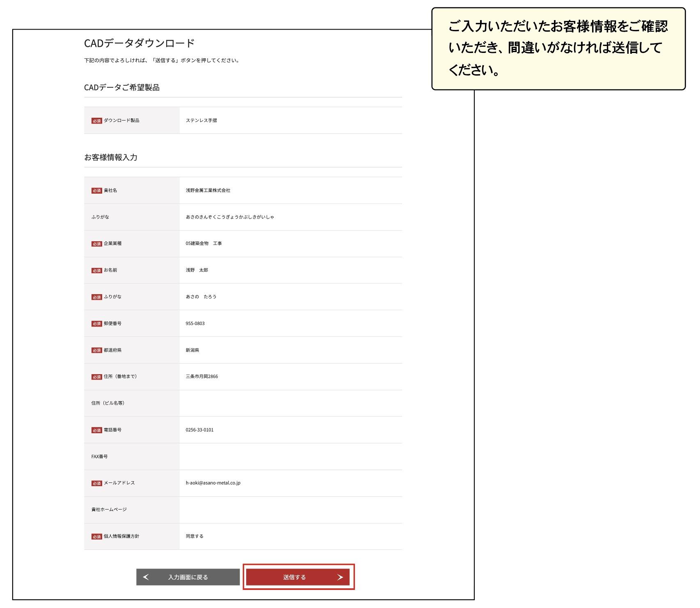Click the 入力画面に戻る back button
Viewport: 700px width, 608px height.
pos(188,577)
